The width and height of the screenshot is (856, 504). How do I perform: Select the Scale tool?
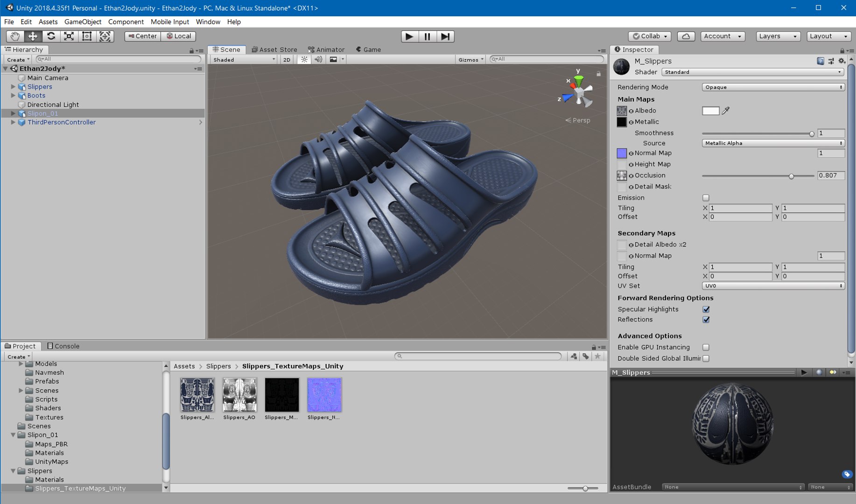coord(69,36)
